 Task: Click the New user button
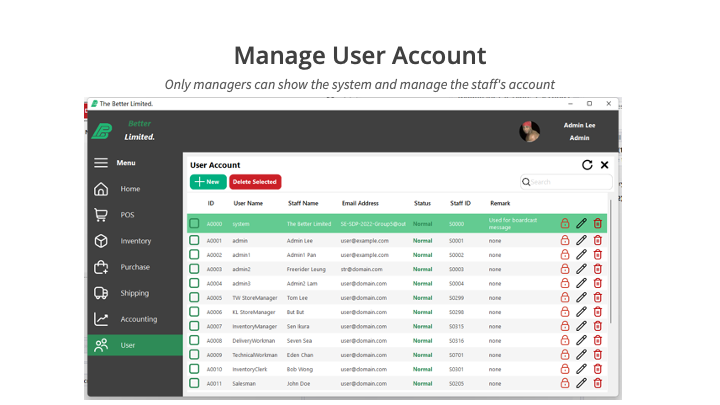(208, 182)
